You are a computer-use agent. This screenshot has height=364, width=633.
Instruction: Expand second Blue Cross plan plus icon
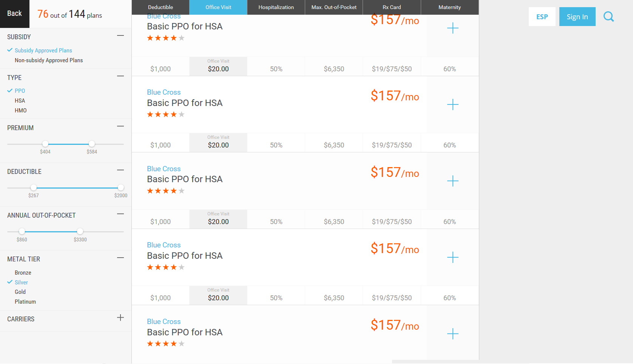452,104
